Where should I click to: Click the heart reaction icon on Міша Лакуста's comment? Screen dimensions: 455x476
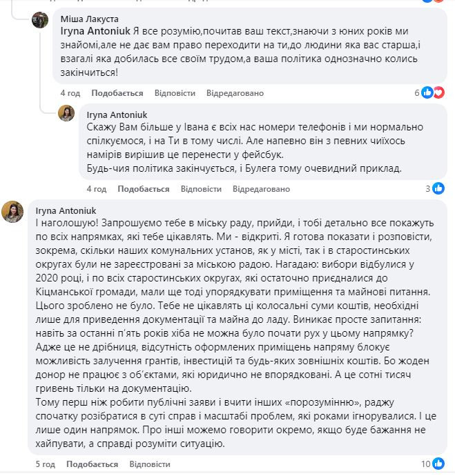point(439,92)
